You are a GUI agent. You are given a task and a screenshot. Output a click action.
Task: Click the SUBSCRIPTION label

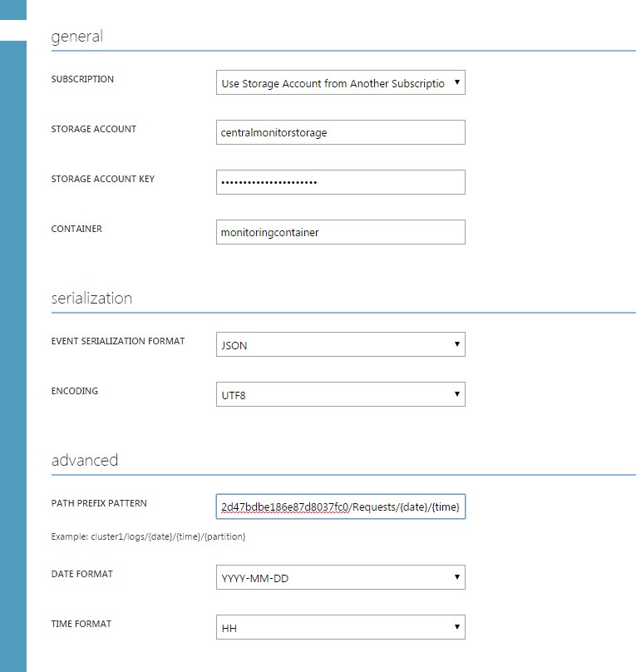82,79
